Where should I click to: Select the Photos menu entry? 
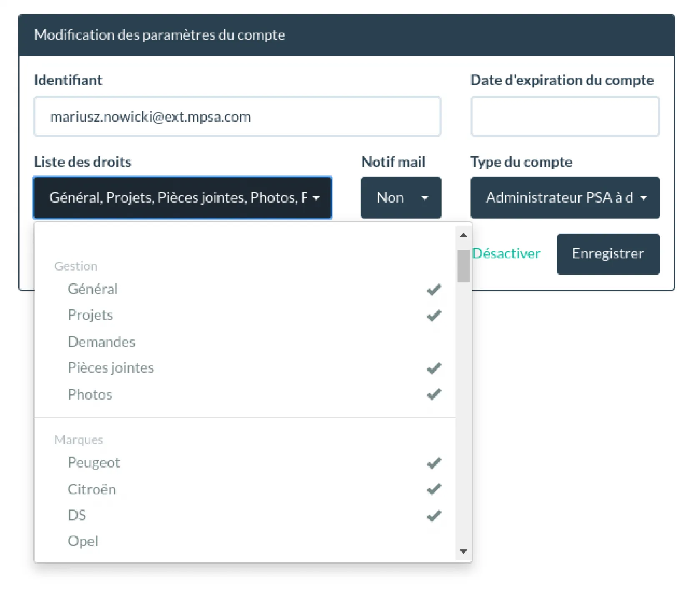point(90,395)
